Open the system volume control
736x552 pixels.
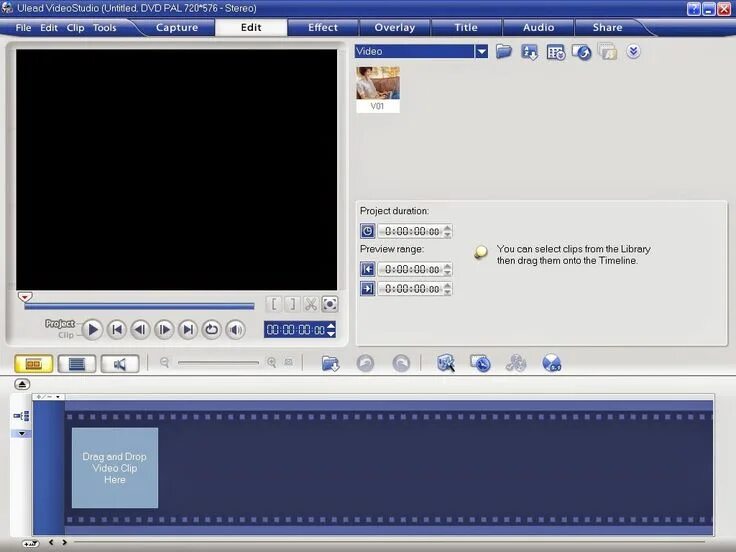pos(236,330)
